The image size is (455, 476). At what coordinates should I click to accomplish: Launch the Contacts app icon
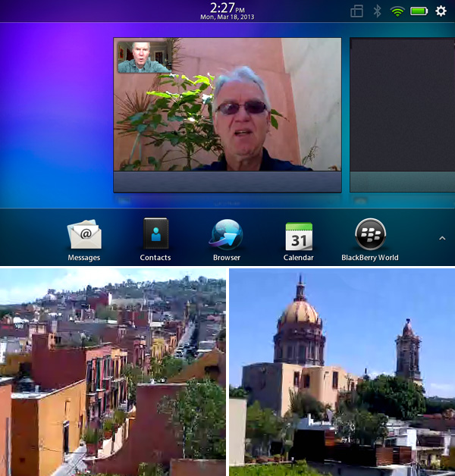pyautogui.click(x=155, y=234)
